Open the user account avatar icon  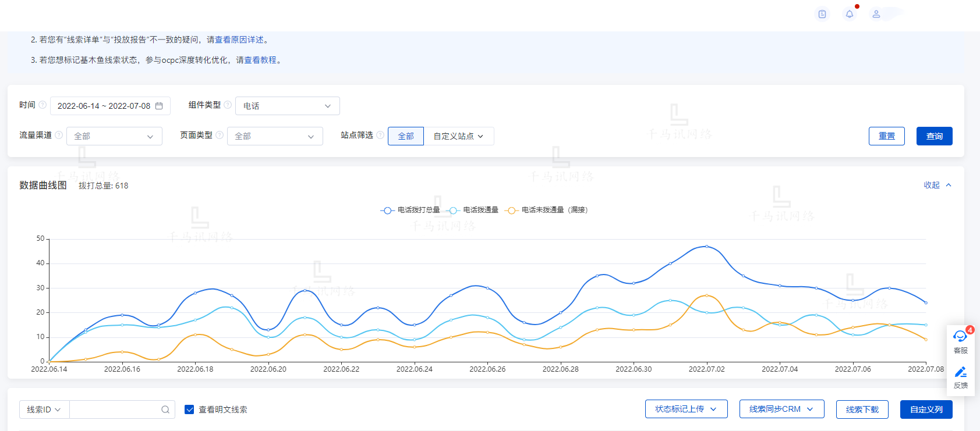(x=876, y=14)
